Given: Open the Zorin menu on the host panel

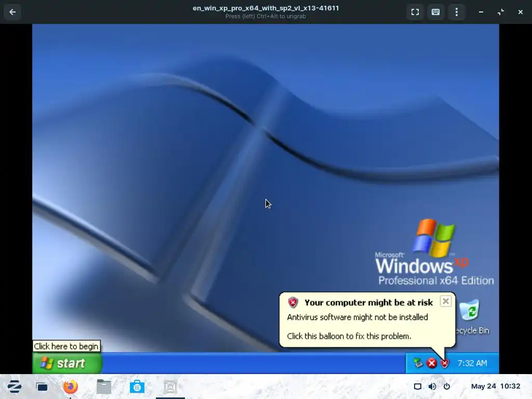Looking at the screenshot, I should pyautogui.click(x=14, y=387).
